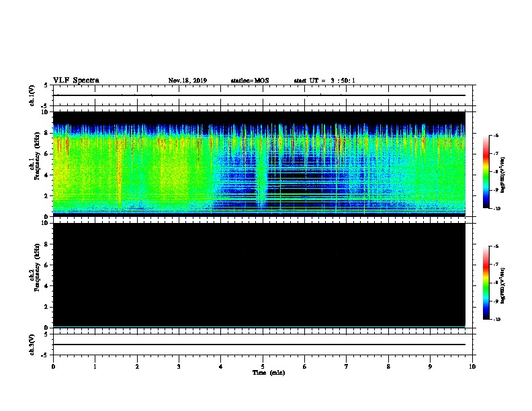Screen dimensions: 532x411
Task: Click the ch.1 color bar units label
Action: click(x=503, y=175)
